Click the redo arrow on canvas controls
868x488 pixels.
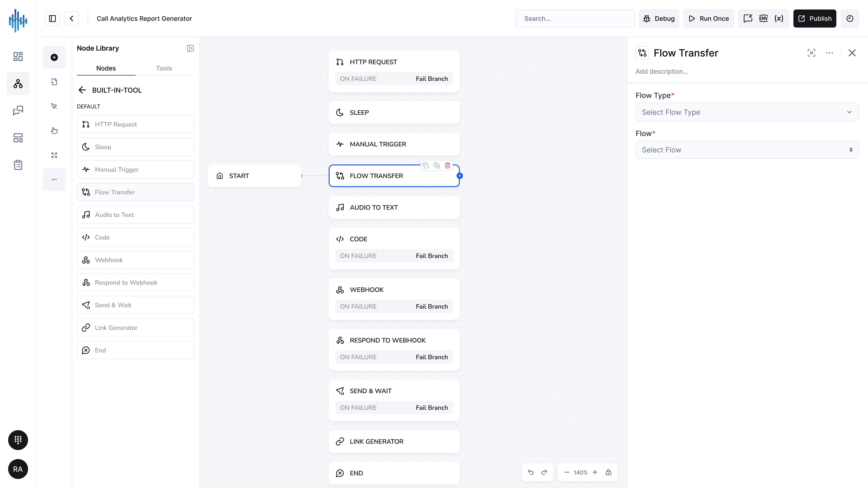(x=544, y=472)
